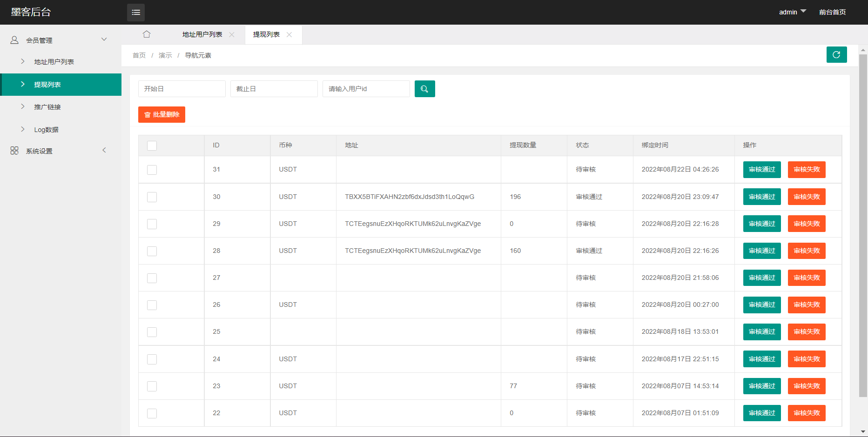Viewport: 868px width, 437px height.
Task: Check the checkbox for row ID 30
Action: (x=152, y=197)
